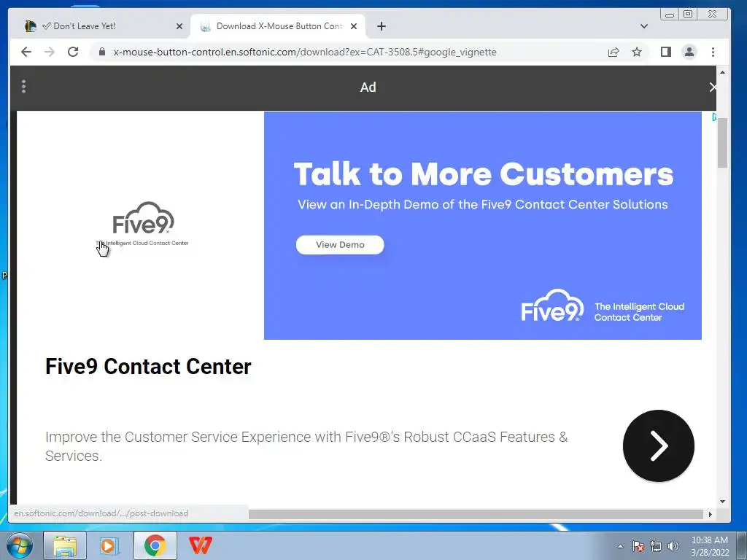This screenshot has height=560, width=747.
Task: Open the Five9 Contact Center heading link
Action: tap(148, 367)
